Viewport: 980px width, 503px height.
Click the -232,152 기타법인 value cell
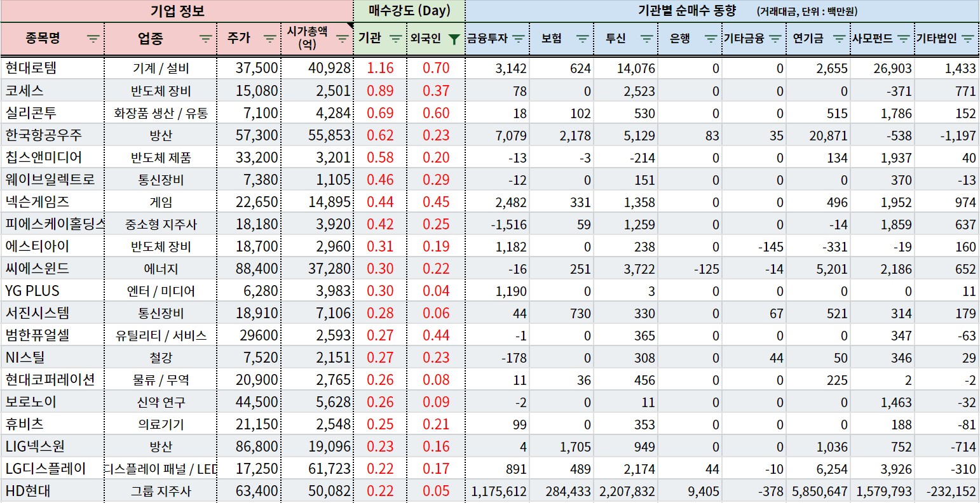(947, 491)
